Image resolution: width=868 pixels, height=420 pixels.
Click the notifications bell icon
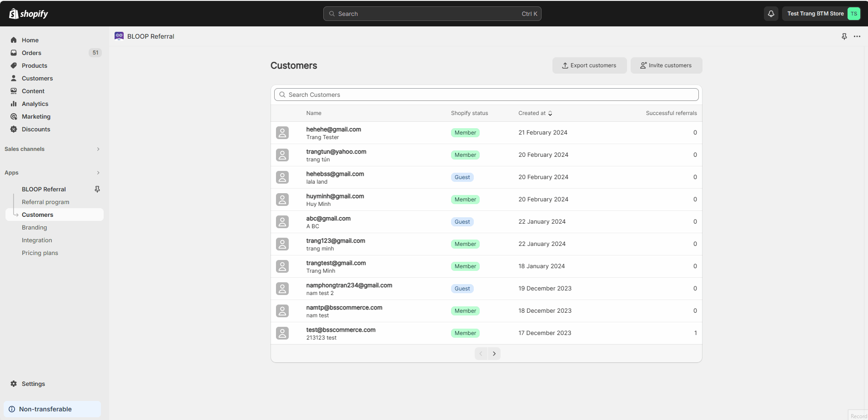tap(771, 14)
